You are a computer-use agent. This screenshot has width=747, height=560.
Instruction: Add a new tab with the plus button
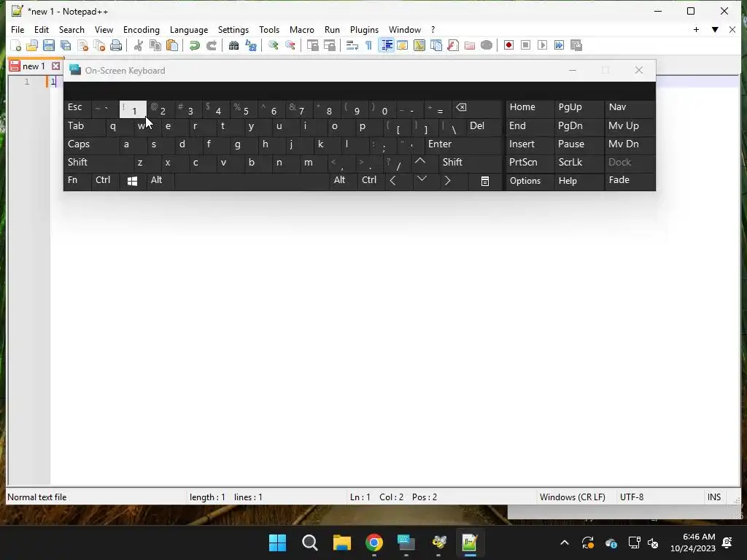coord(696,29)
